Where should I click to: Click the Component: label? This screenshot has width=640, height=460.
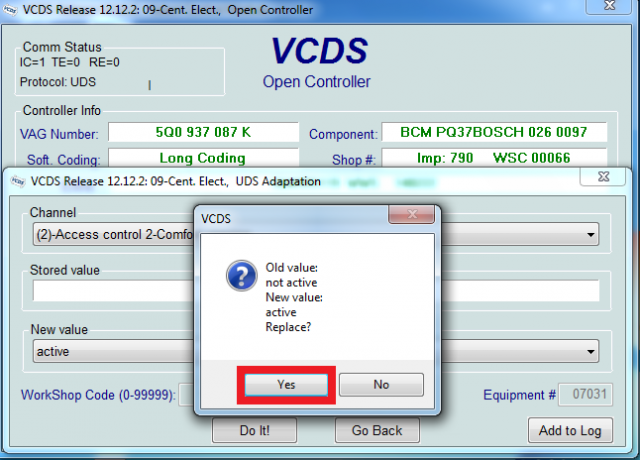click(343, 134)
